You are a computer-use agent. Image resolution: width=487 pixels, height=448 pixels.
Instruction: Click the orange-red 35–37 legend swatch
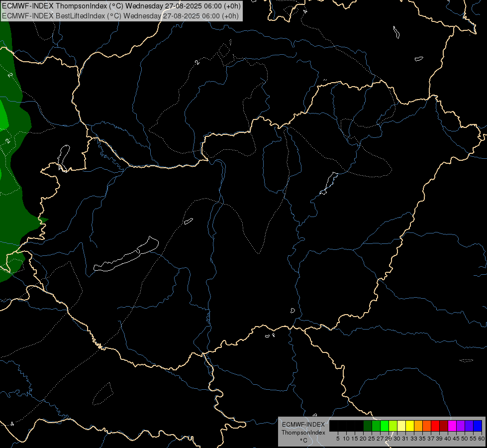pos(427,426)
